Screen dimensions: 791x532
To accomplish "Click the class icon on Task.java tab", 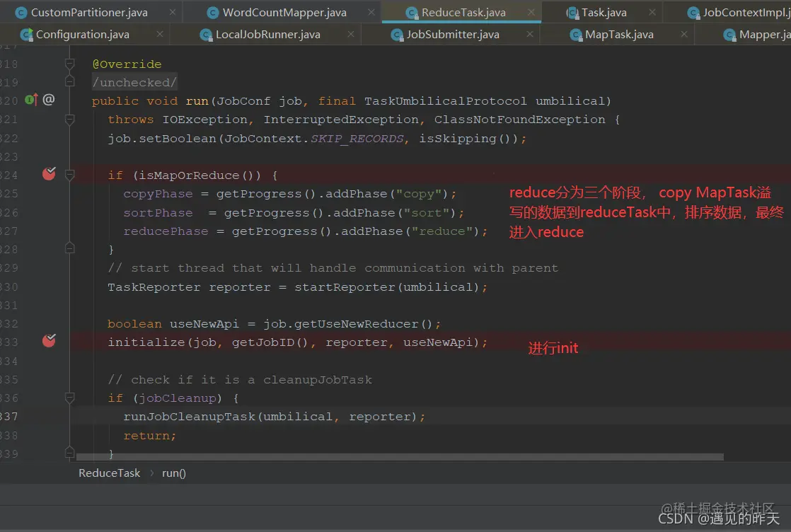I will point(572,13).
